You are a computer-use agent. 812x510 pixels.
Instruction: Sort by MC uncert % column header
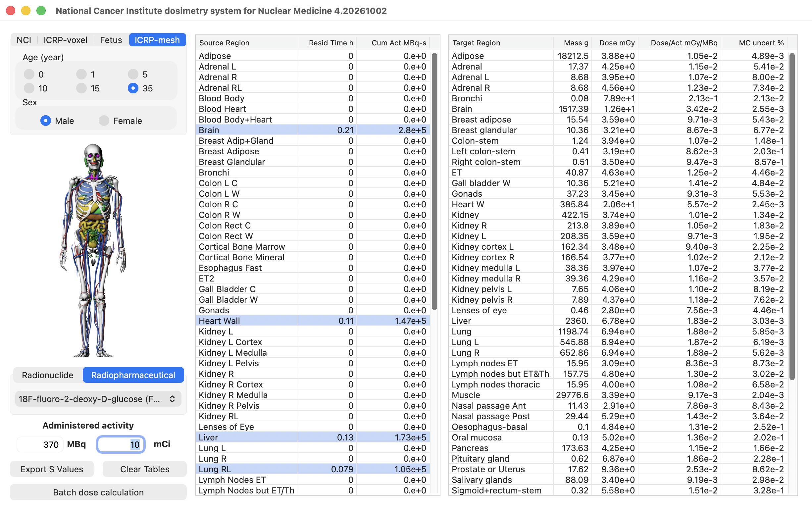(754, 43)
